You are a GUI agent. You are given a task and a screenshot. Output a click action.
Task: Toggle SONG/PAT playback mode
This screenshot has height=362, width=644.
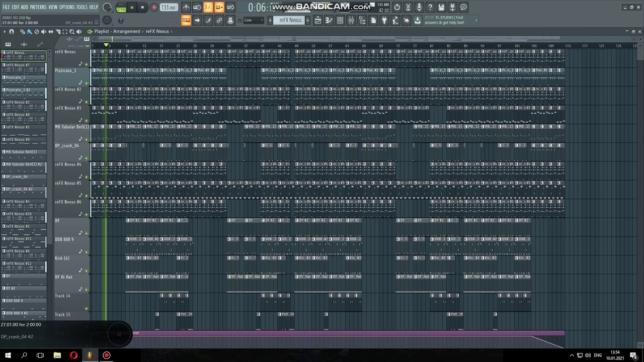tap(121, 8)
